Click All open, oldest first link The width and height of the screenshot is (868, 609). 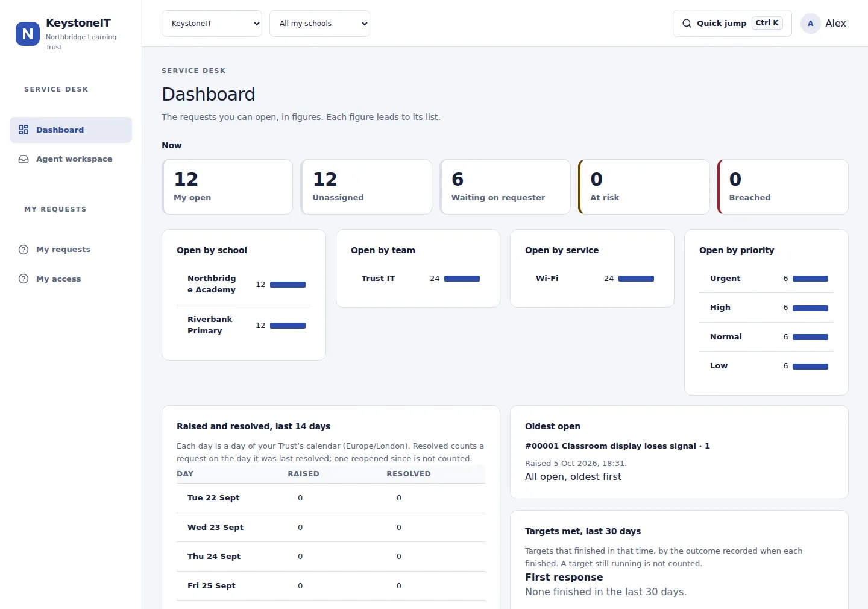coord(573,477)
